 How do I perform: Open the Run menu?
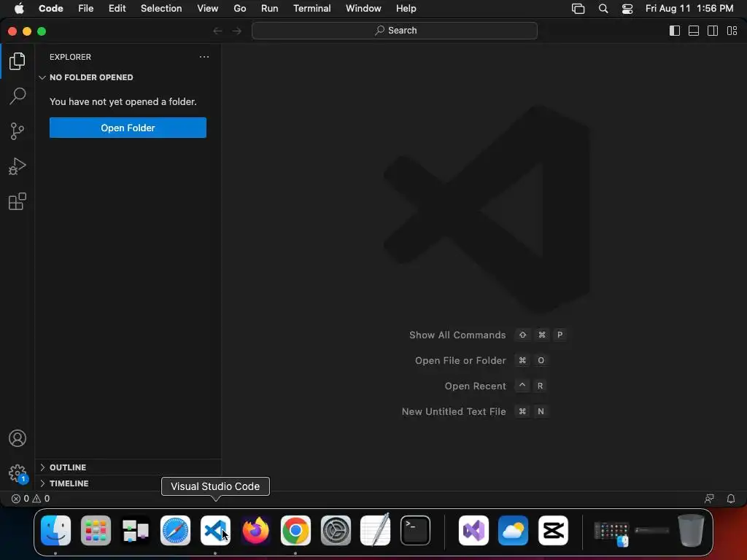tap(269, 9)
